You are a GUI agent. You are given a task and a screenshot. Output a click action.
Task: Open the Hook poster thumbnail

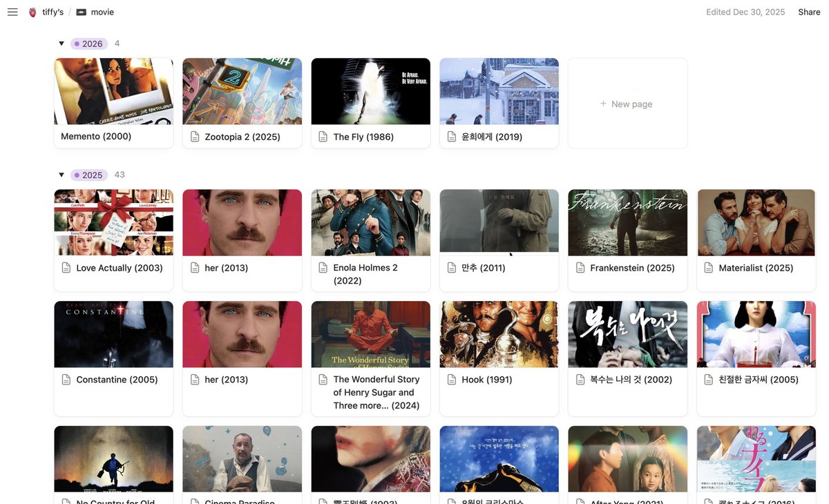click(x=499, y=334)
